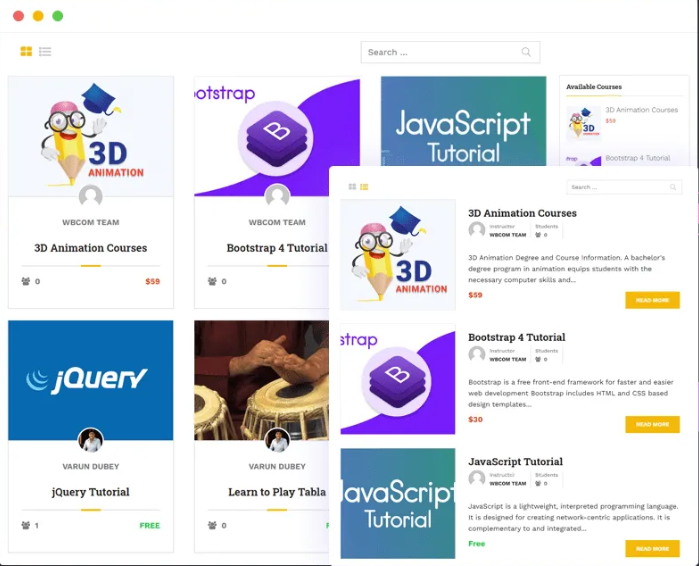The height and width of the screenshot is (566, 699).
Task: Click Read More for JavaScript Tutorial
Action: pyautogui.click(x=653, y=549)
